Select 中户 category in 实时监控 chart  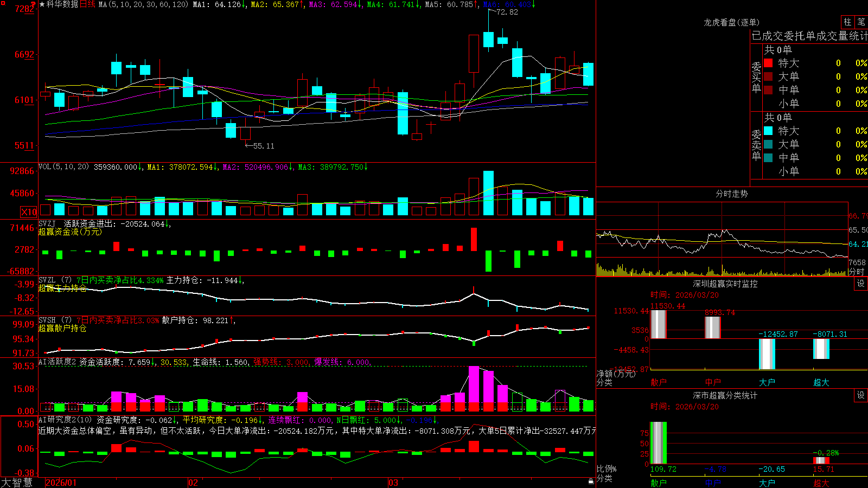(713, 382)
